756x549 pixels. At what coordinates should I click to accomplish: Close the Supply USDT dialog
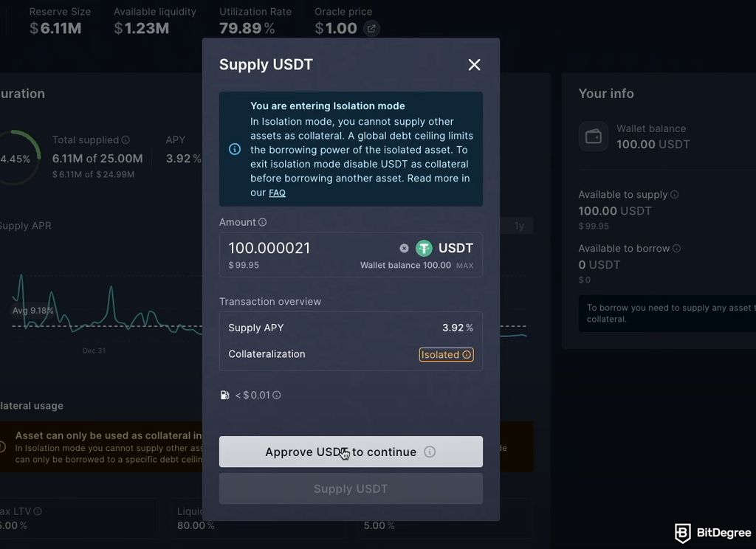474,65
